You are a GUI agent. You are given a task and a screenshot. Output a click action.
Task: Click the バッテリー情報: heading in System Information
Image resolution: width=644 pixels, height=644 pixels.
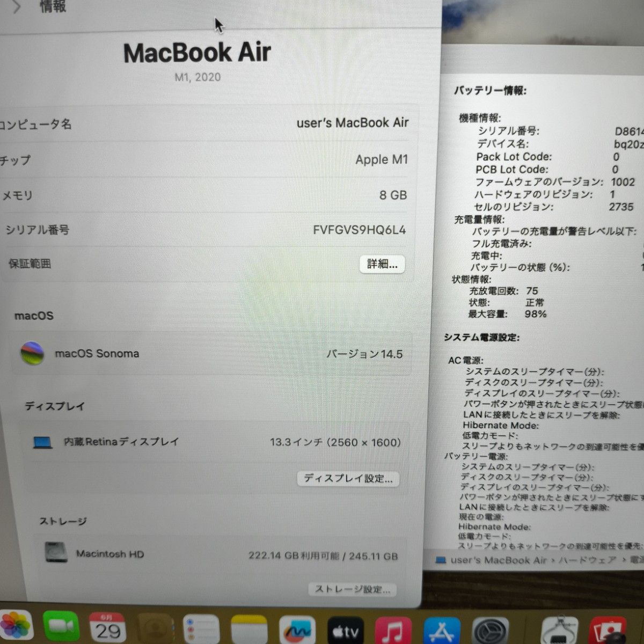click(491, 91)
